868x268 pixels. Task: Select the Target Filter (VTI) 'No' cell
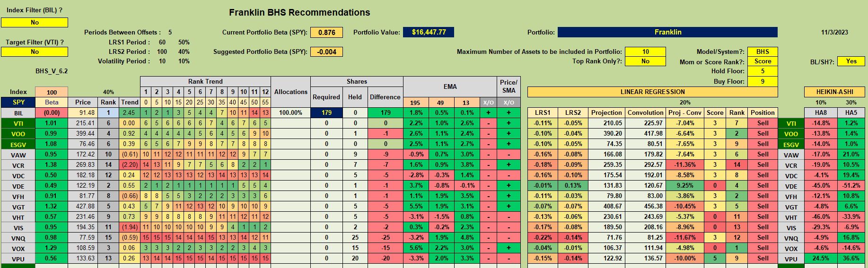pyautogui.click(x=35, y=52)
